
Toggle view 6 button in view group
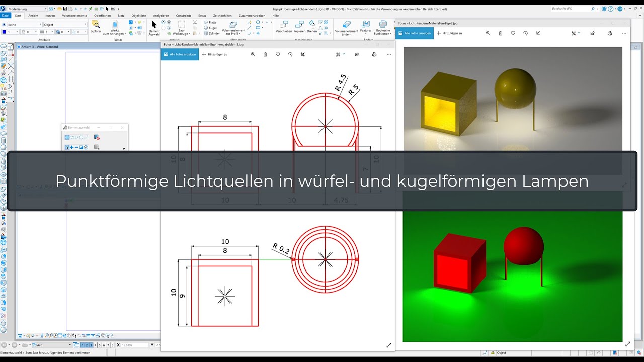coord(104,345)
